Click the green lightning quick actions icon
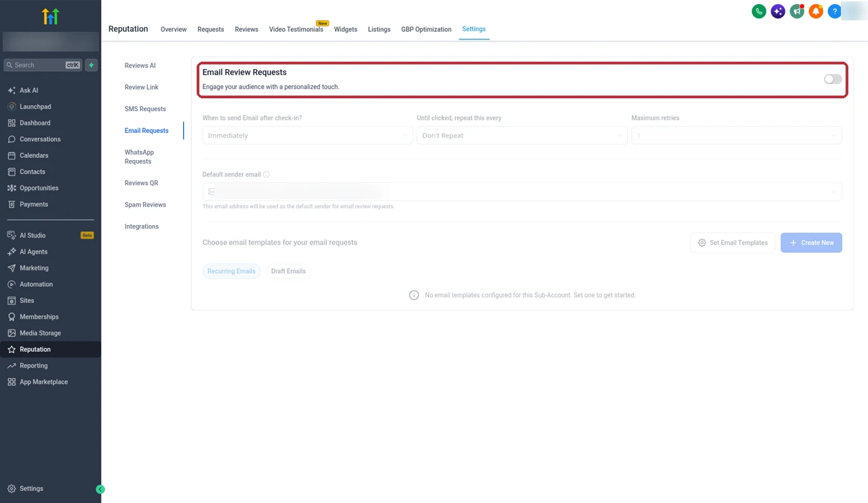 92,65
